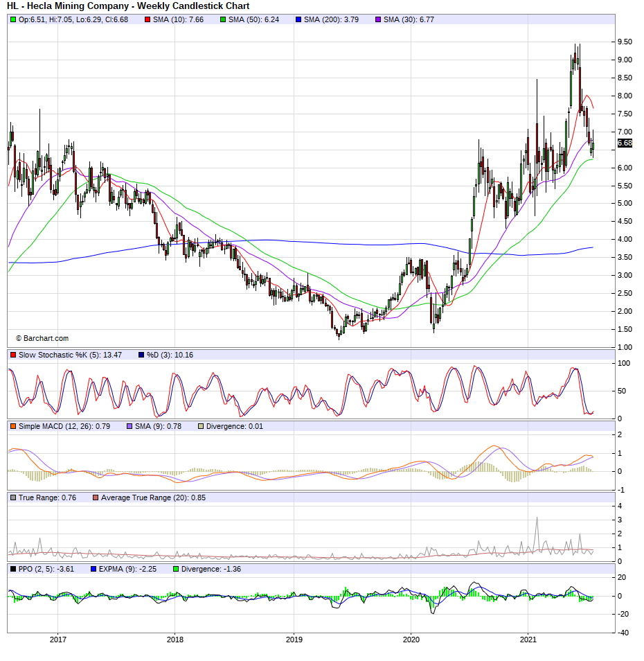This screenshot has height=661, width=644.
Task: Click the red Slow Stochastic %K swatch
Action: tap(13, 355)
